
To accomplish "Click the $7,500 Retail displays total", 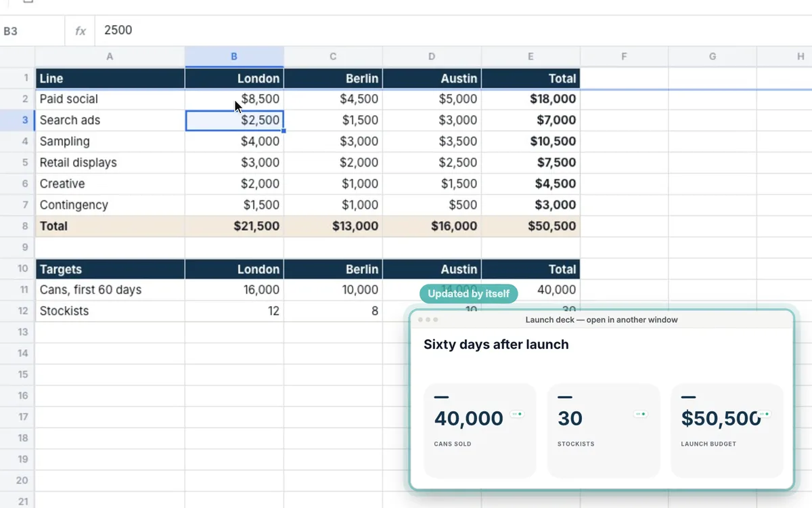I will click(531, 163).
